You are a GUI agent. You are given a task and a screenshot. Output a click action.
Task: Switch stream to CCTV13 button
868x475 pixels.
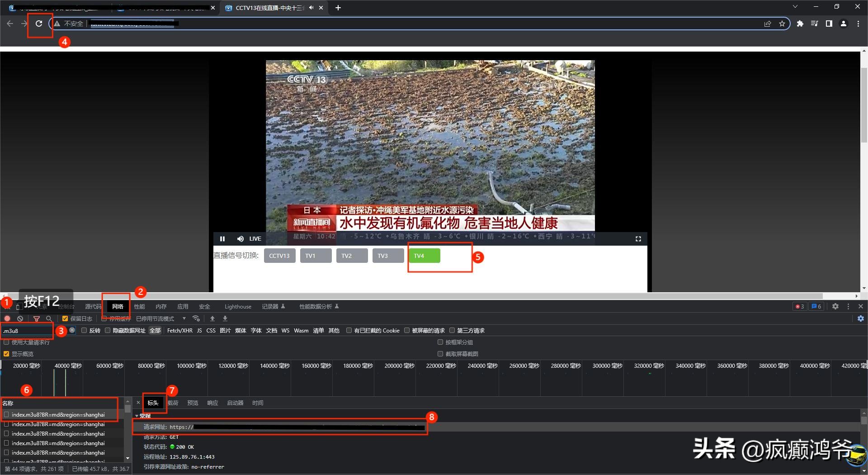click(x=279, y=256)
